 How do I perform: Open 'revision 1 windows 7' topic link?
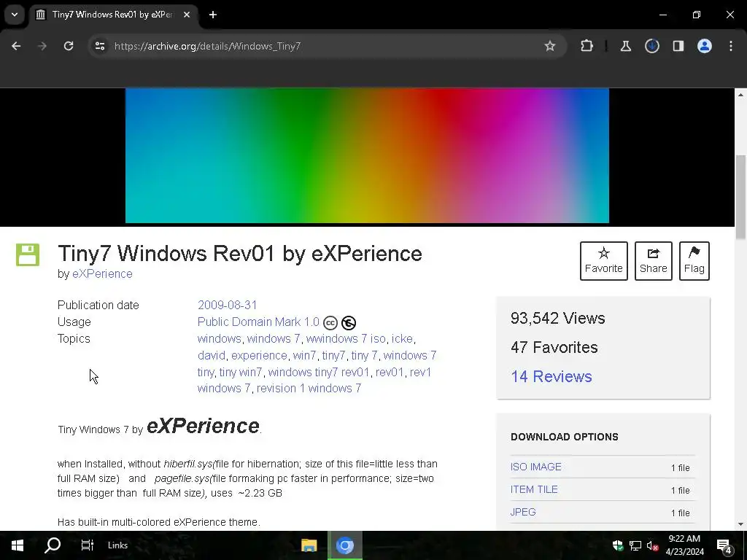[x=309, y=388]
